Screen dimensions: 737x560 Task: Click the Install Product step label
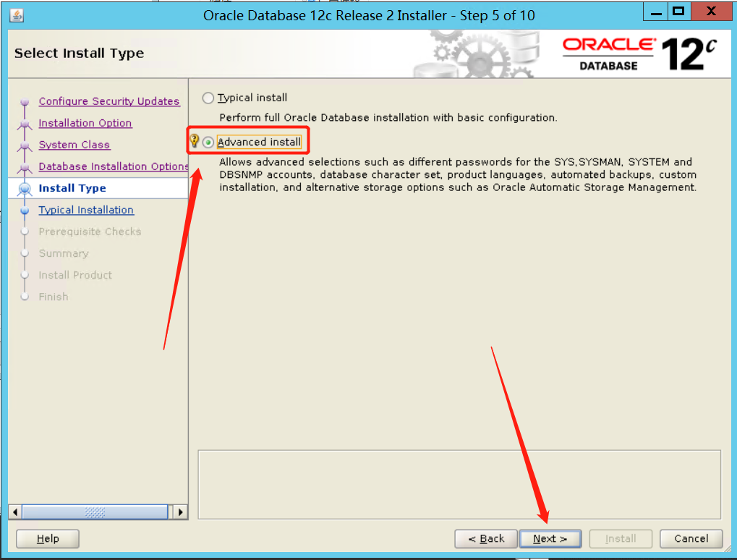click(x=75, y=275)
